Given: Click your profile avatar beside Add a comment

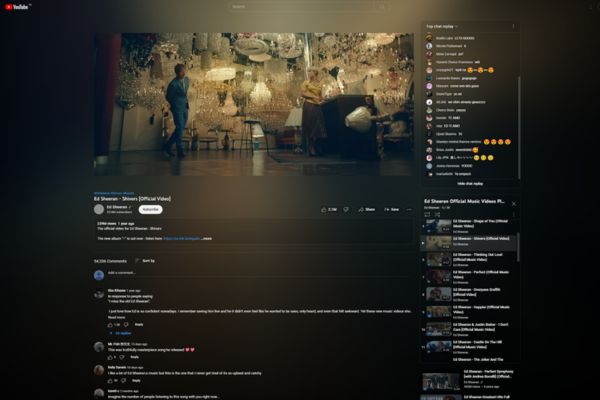Looking at the screenshot, I should click(x=99, y=275).
